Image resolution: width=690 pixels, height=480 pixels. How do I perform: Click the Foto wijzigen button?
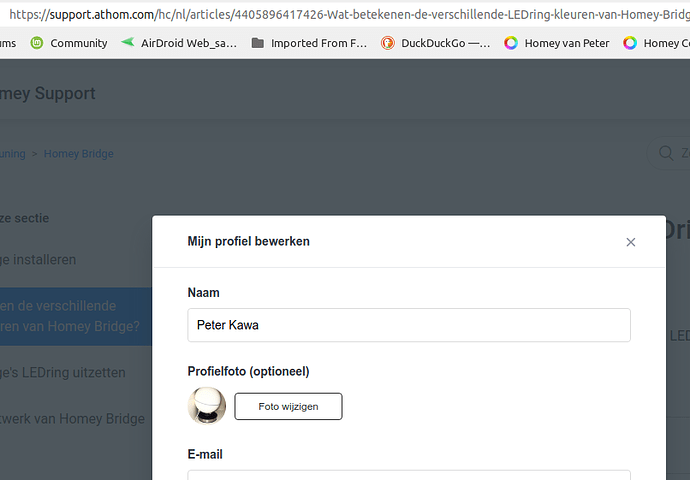(288, 407)
